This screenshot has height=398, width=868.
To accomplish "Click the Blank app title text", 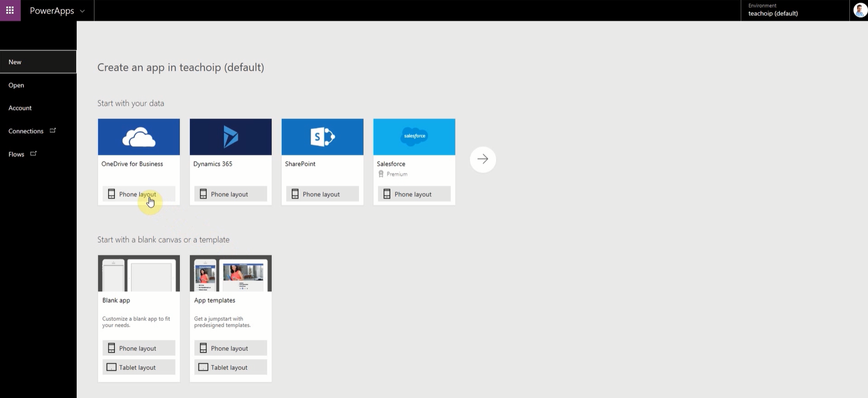I will coord(116,300).
